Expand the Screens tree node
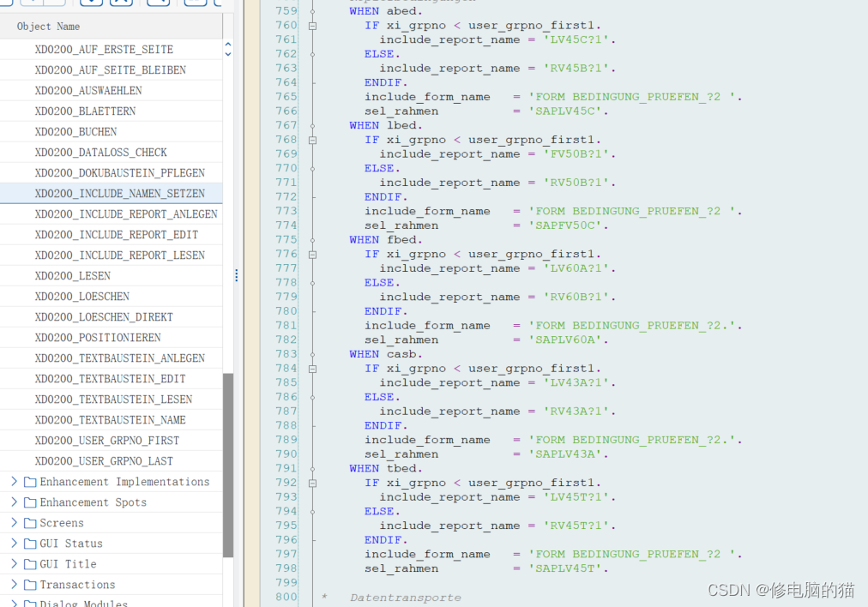The width and height of the screenshot is (868, 607). [15, 523]
